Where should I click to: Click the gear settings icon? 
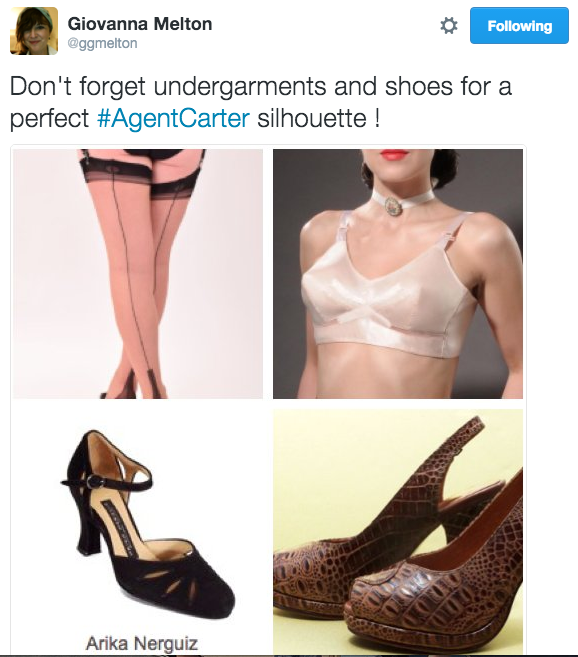(x=448, y=26)
